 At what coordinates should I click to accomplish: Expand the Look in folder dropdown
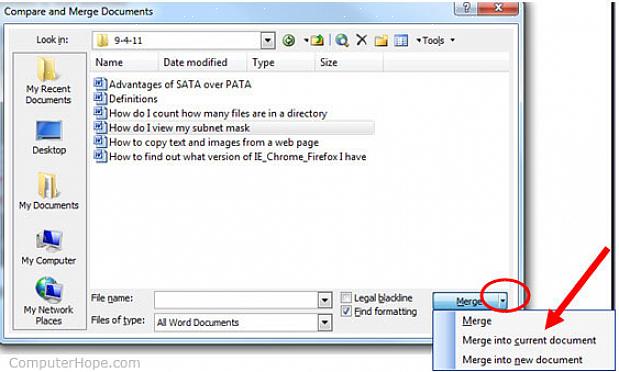point(268,40)
